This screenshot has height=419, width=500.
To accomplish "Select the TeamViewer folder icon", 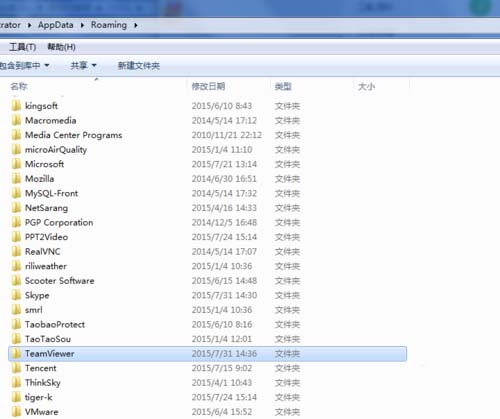I will (16, 354).
